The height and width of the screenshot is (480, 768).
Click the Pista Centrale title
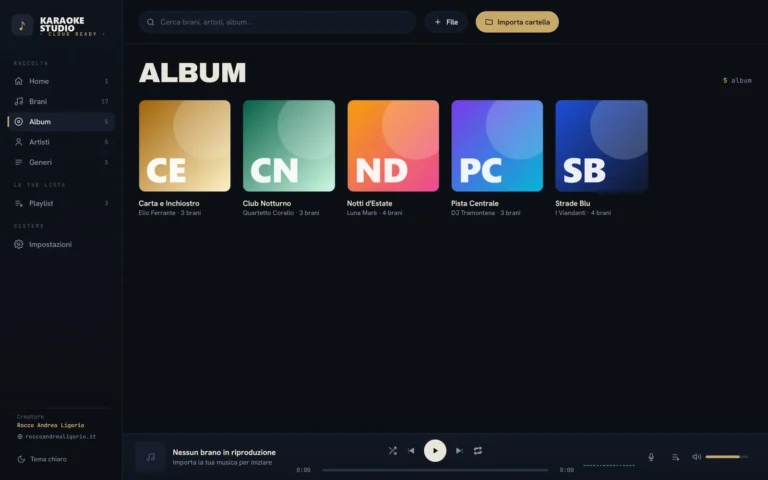(x=475, y=203)
